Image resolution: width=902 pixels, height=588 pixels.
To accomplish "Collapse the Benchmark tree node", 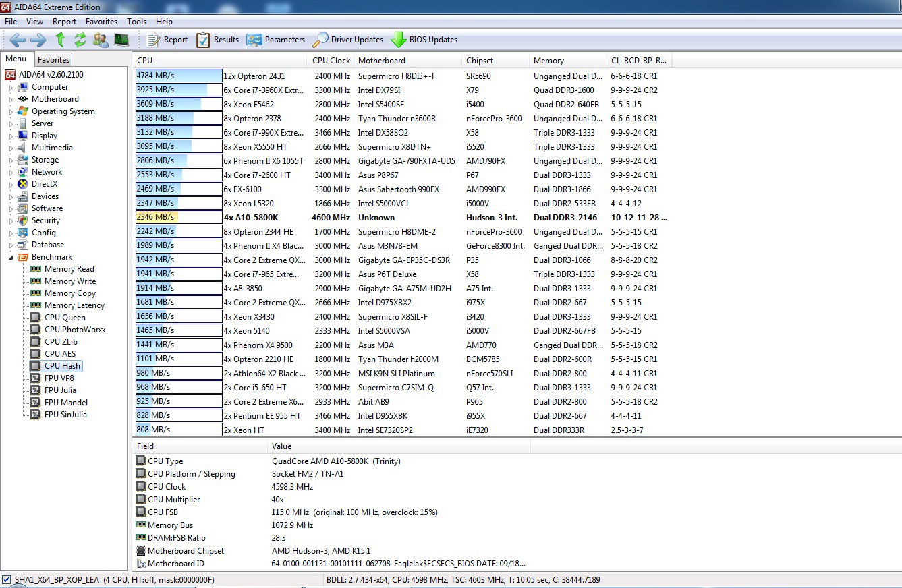I will 11,258.
